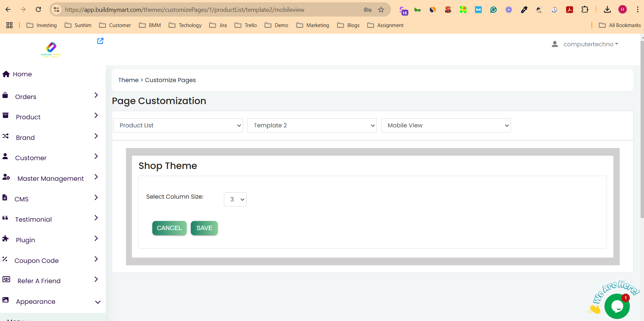Viewport: 644px width, 321px height.
Task: Open the Marketing bookmarks folder
Action: 313,25
